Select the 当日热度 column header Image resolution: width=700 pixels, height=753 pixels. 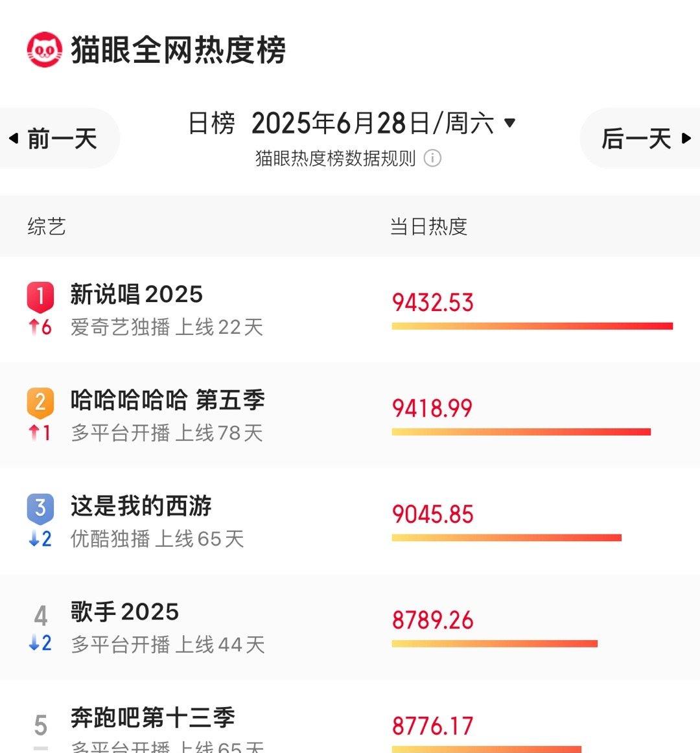(428, 226)
